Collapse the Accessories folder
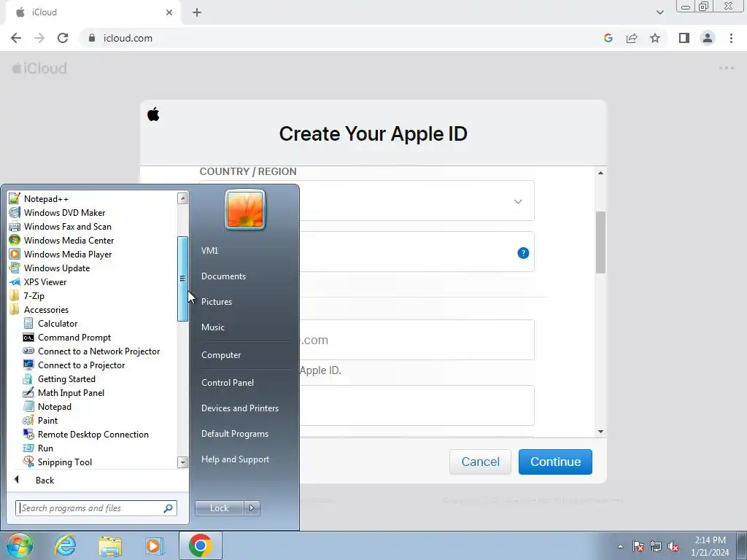 (x=46, y=309)
